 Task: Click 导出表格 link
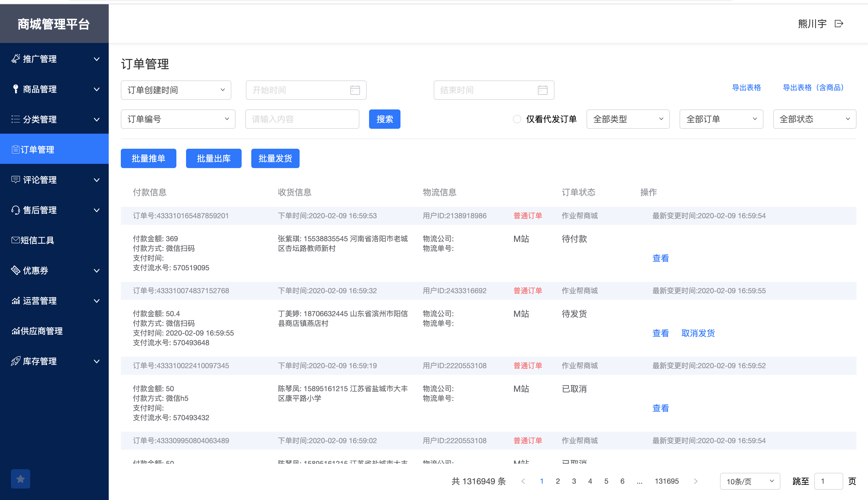747,88
